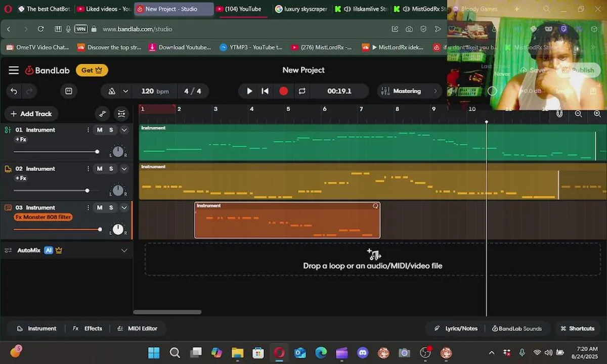Open the Fx Monster 808 filter effect

pos(43,217)
